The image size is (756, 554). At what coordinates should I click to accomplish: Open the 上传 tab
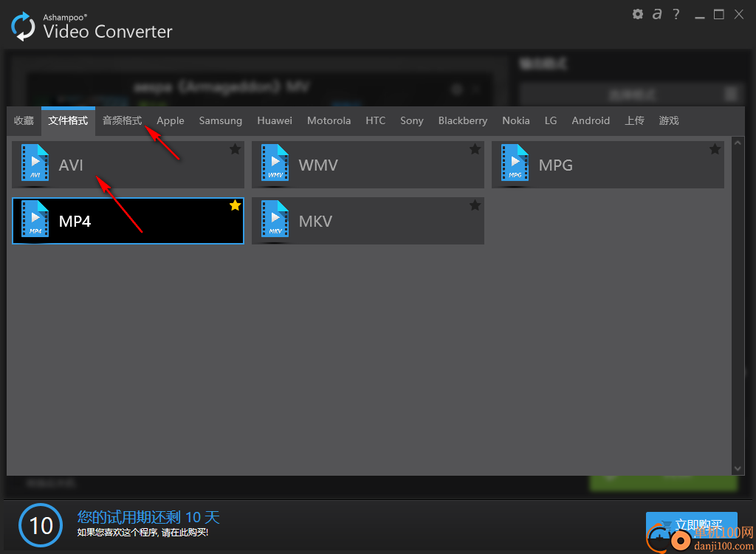[x=634, y=120]
